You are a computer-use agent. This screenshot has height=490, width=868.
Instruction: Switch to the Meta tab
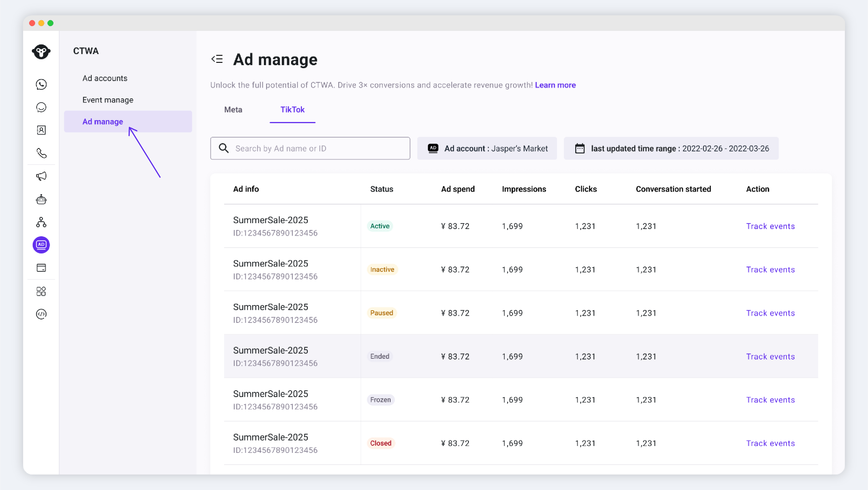click(233, 109)
